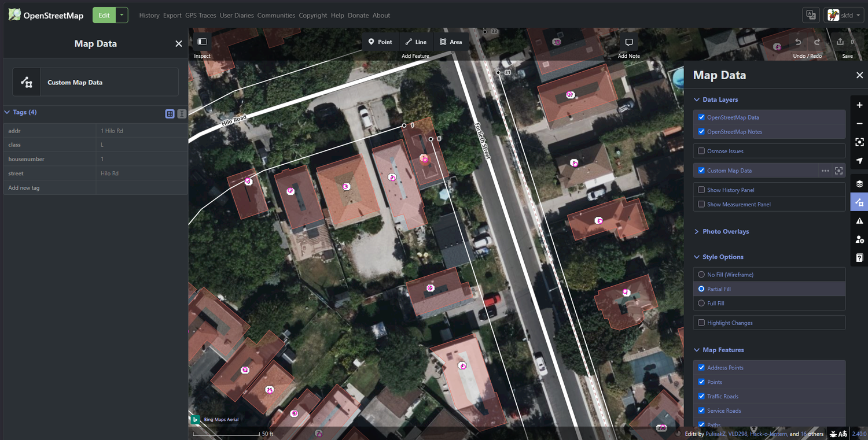This screenshot has width=868, height=440.
Task: Click the OpenStreetMap logo
Action: point(46,16)
